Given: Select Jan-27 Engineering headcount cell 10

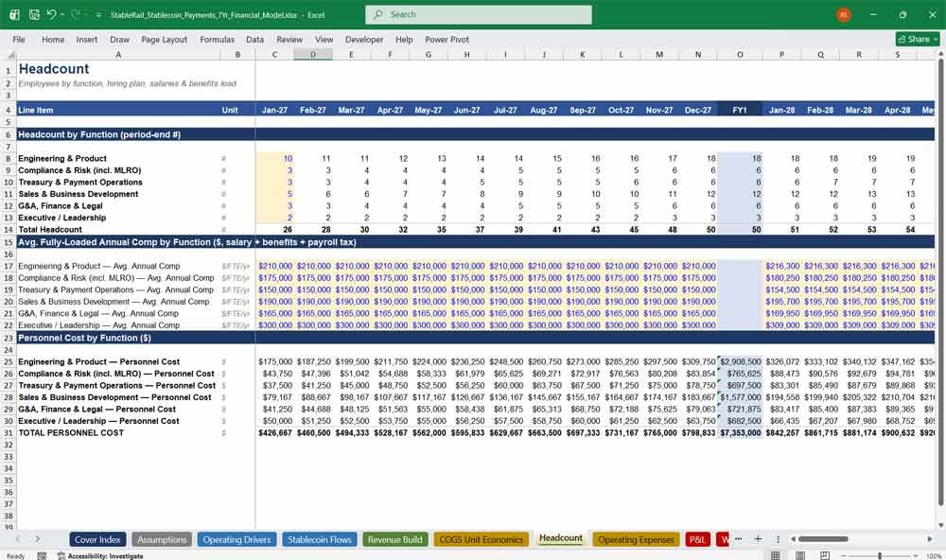Looking at the screenshot, I should (x=274, y=158).
